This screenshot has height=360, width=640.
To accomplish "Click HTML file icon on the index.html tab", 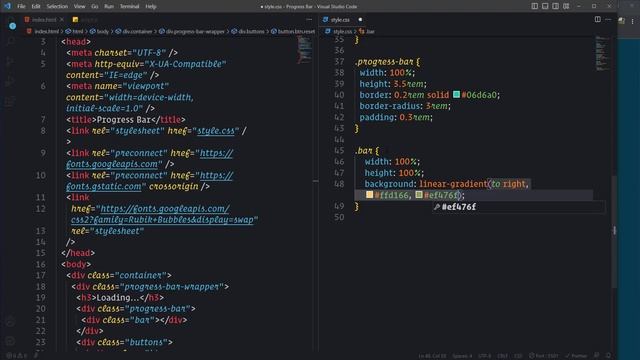I will (x=27, y=20).
